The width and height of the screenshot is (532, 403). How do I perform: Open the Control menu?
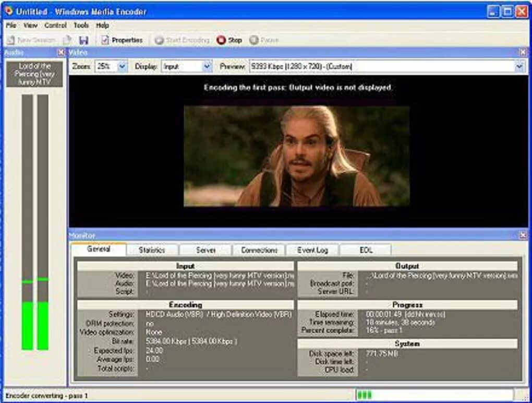pos(54,25)
